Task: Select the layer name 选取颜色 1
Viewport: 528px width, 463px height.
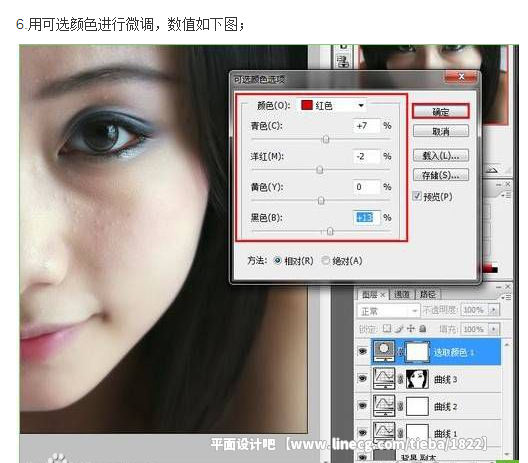Action: point(454,352)
